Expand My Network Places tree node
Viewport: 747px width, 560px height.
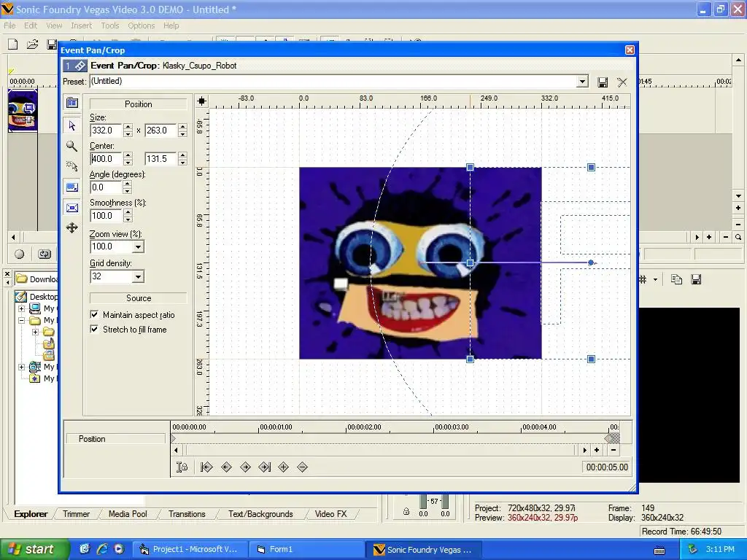pos(21,367)
